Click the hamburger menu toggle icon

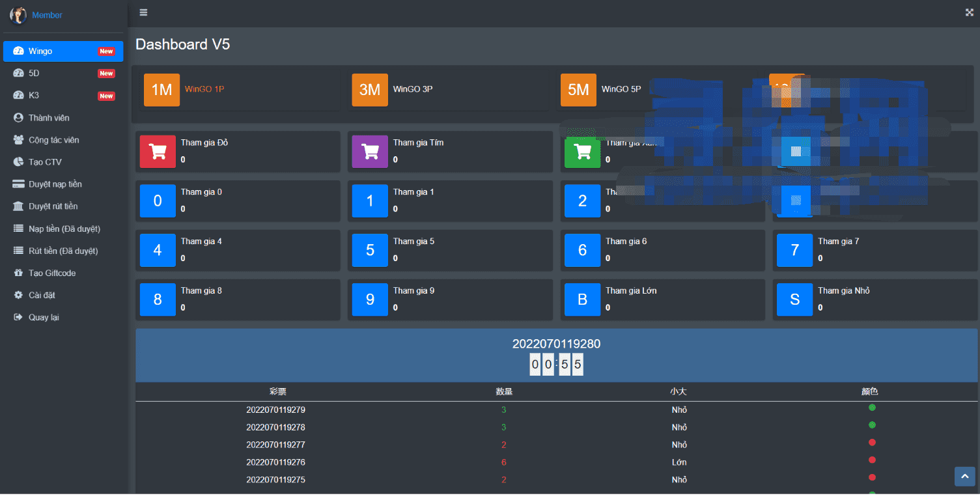[143, 12]
